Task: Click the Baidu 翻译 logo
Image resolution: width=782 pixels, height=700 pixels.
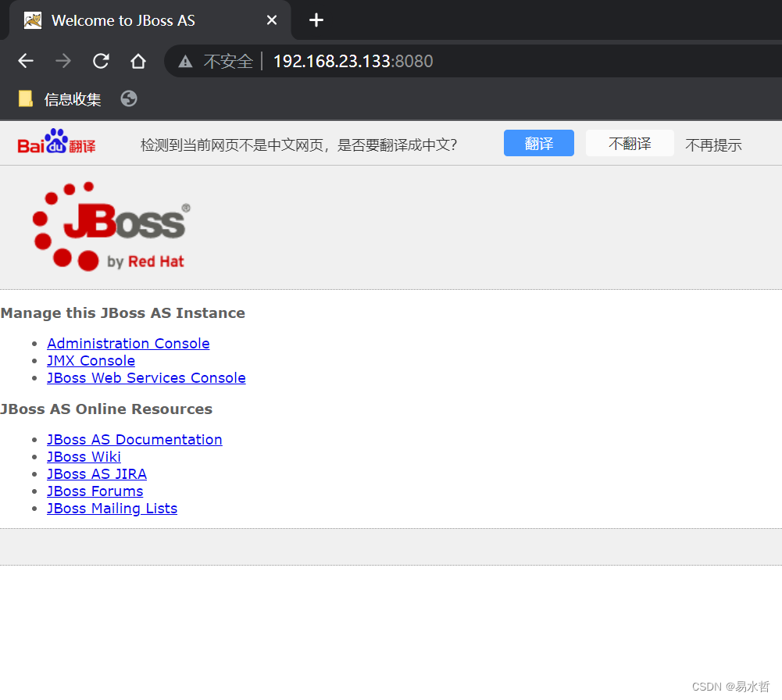Action: pyautogui.click(x=56, y=142)
